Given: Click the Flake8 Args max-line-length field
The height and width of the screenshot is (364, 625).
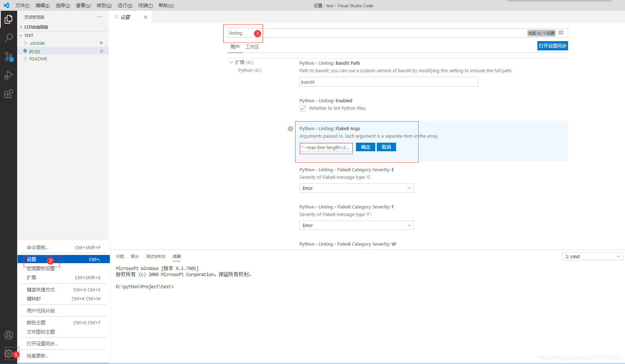Looking at the screenshot, I should point(326,148).
